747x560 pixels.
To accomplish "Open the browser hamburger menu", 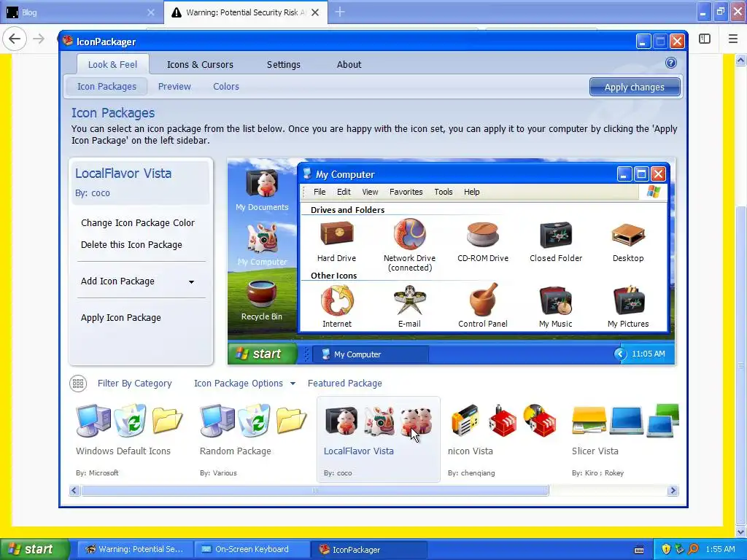I will pos(733,39).
